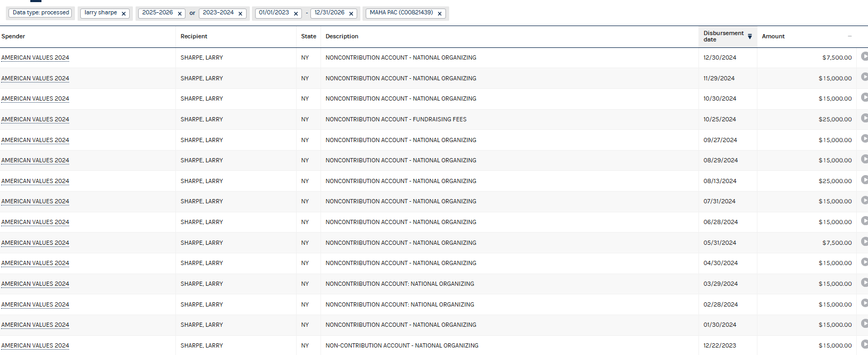Expand details for the 08/13/2024 disbursement
This screenshot has height=355, width=868.
coord(864,180)
